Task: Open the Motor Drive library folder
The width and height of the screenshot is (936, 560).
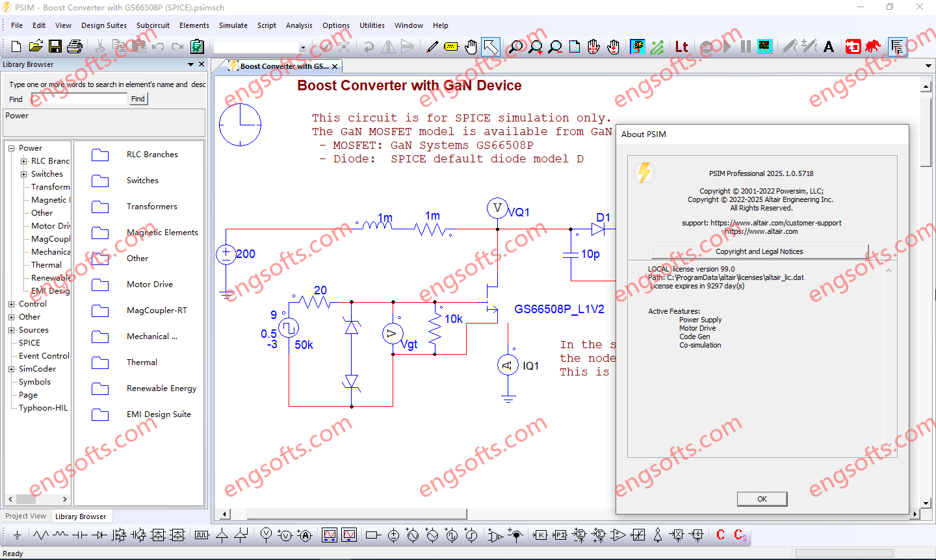Action: coord(149,285)
